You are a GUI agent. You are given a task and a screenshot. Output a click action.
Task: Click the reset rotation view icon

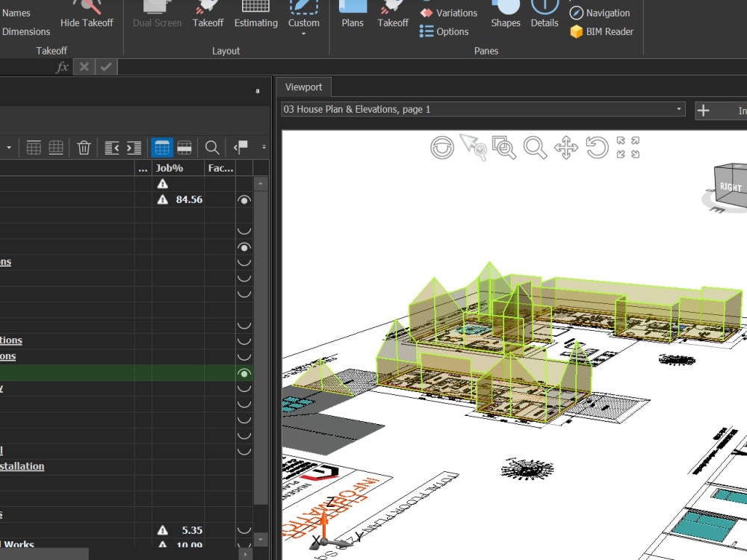597,147
